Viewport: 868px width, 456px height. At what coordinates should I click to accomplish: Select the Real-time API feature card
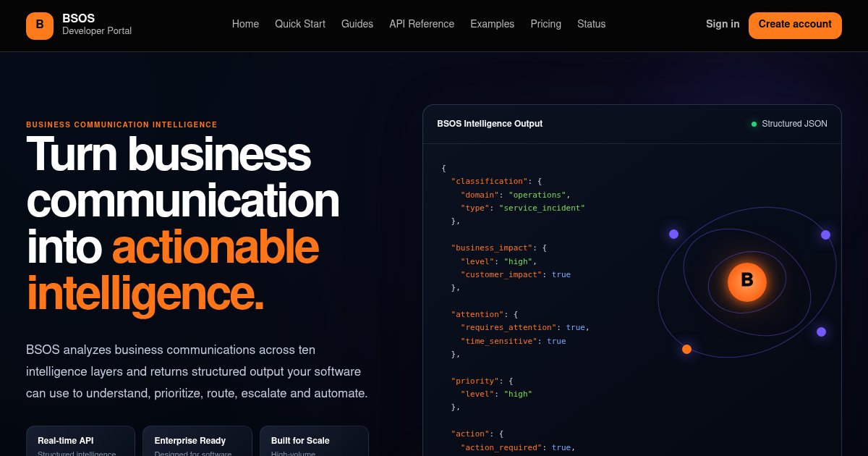click(x=80, y=441)
